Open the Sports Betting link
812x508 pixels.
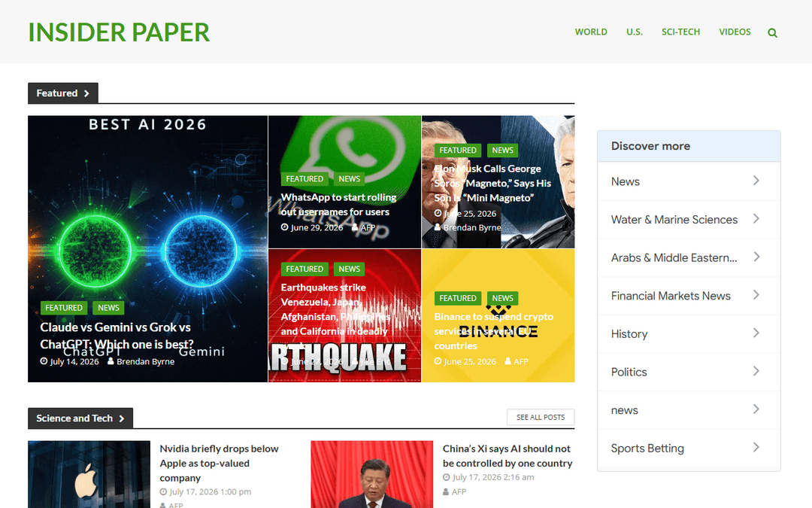coord(647,449)
